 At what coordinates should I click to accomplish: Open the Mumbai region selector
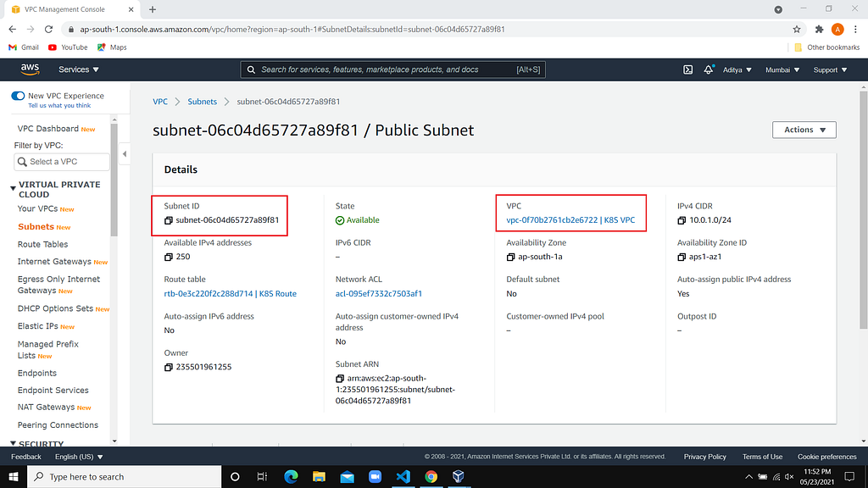pos(782,69)
